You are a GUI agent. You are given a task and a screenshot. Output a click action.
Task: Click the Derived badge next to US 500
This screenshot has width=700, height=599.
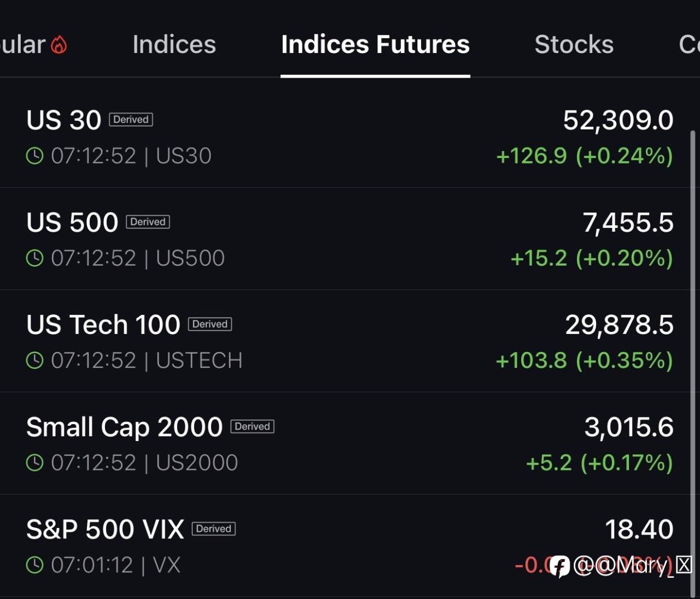[148, 222]
